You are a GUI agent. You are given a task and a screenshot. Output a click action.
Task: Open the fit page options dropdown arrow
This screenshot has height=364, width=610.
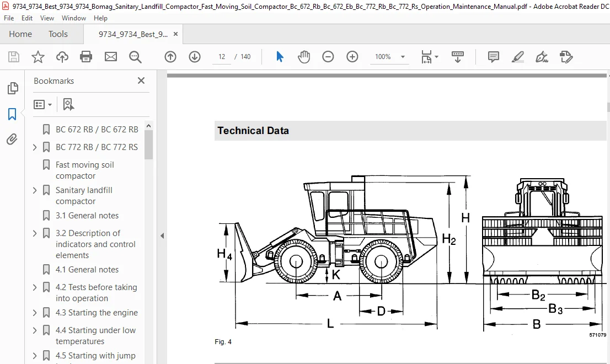(436, 57)
